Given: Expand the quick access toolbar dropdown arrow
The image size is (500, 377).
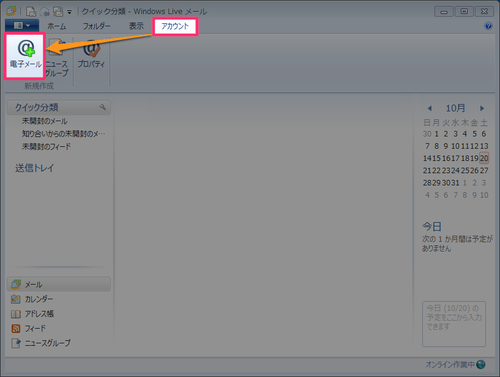Looking at the screenshot, I should (x=69, y=12).
